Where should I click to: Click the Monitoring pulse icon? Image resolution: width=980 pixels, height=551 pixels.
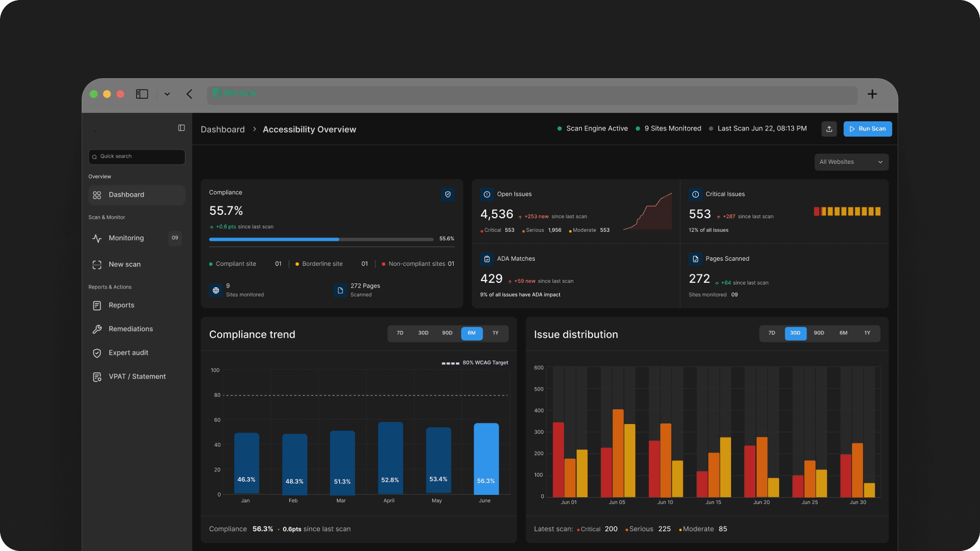click(97, 238)
